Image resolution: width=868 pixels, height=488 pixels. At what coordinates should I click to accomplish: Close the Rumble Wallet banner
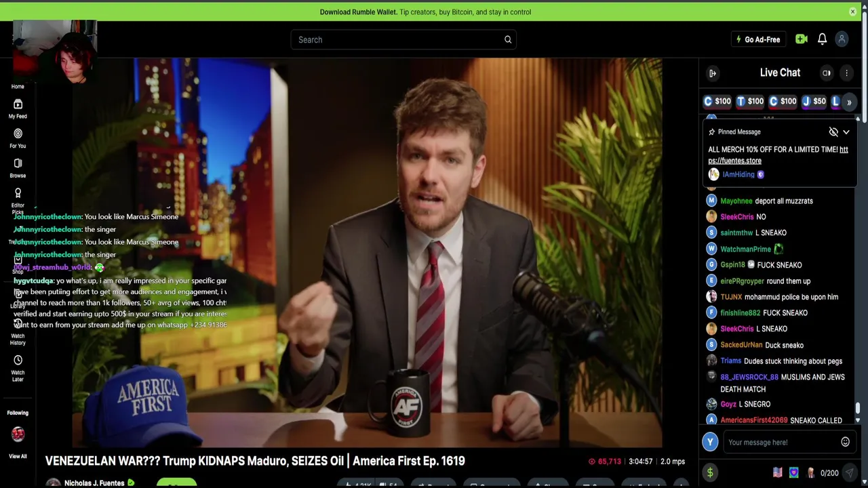pos(852,12)
